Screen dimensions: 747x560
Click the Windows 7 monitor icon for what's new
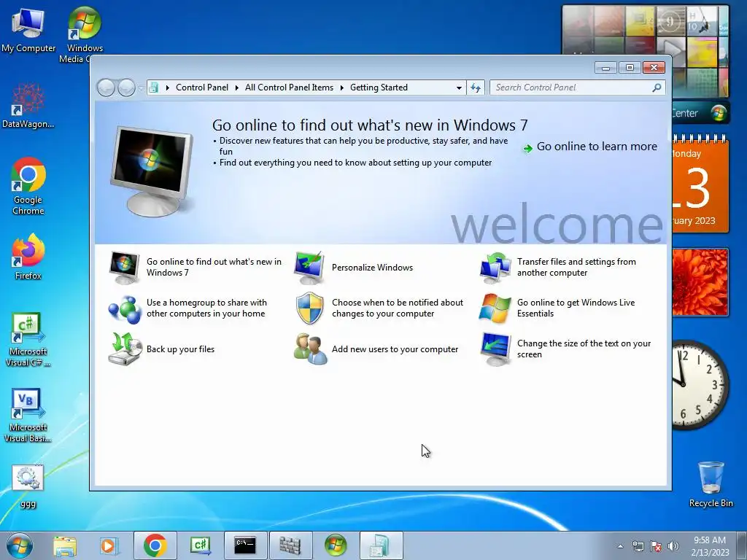point(124,268)
